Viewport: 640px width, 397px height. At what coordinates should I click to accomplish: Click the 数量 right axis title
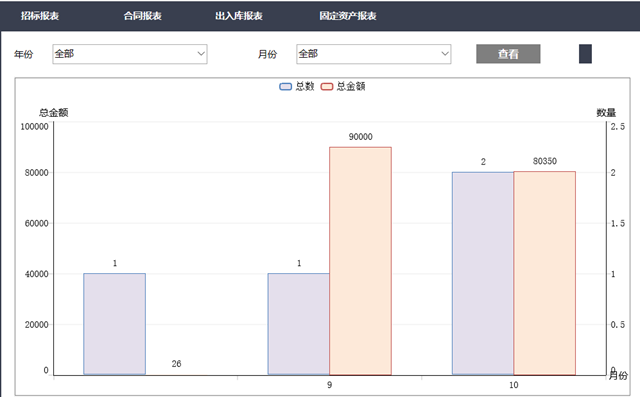tap(606, 113)
